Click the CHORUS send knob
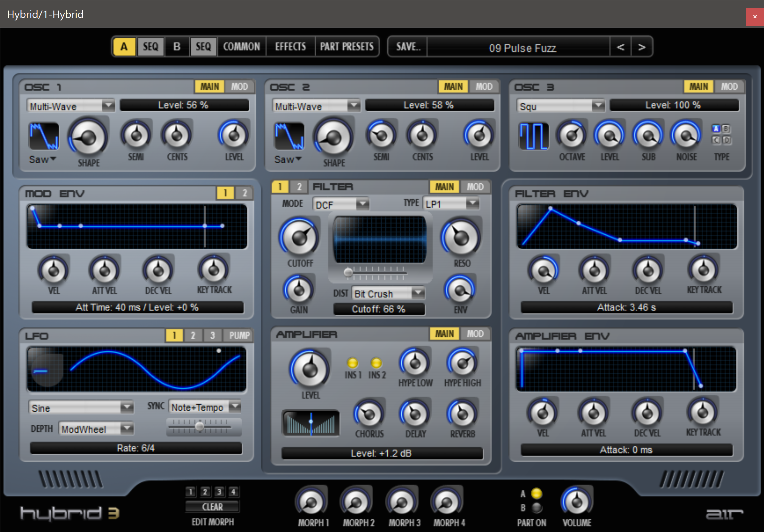The height and width of the screenshot is (532, 764). tap(369, 414)
